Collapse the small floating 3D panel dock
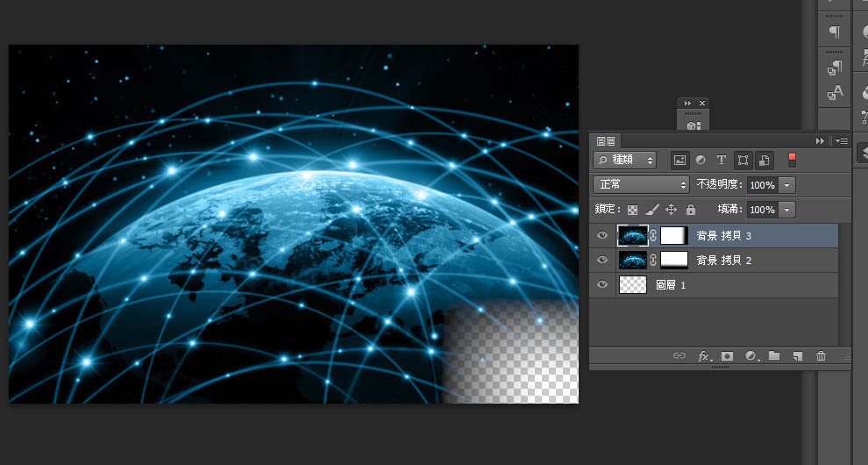 pyautogui.click(x=687, y=103)
